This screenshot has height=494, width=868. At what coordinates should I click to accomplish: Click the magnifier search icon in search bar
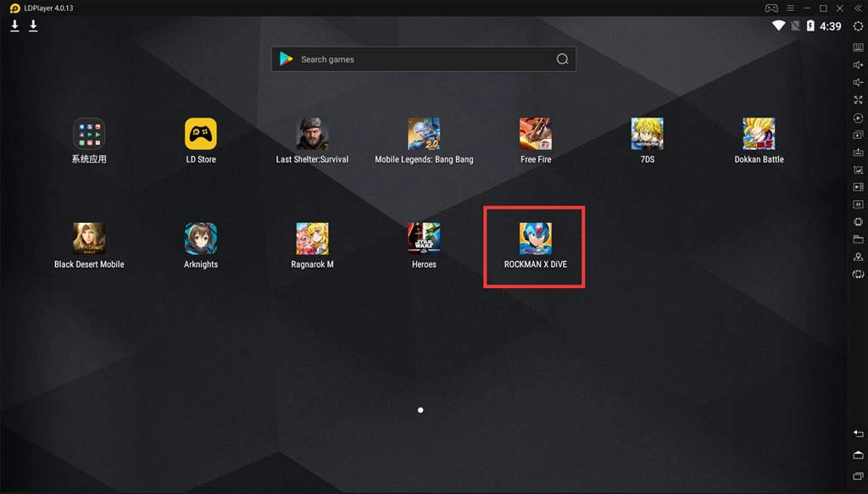coord(562,59)
